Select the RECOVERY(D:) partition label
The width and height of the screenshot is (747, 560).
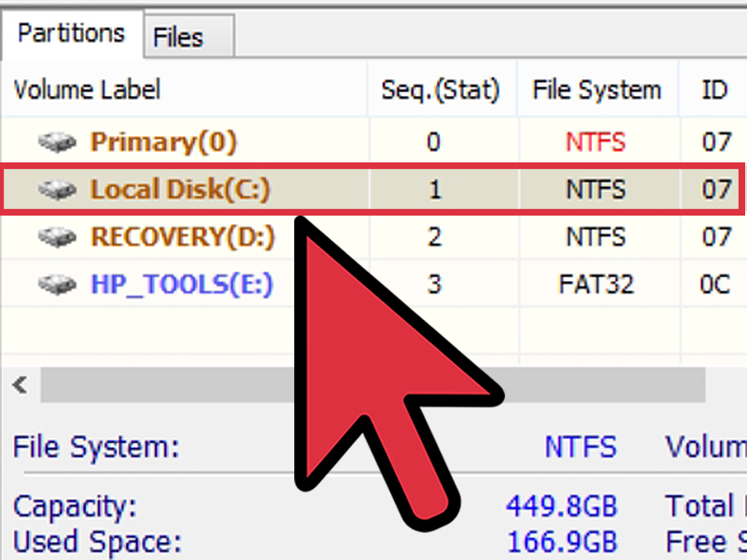pyautogui.click(x=183, y=237)
